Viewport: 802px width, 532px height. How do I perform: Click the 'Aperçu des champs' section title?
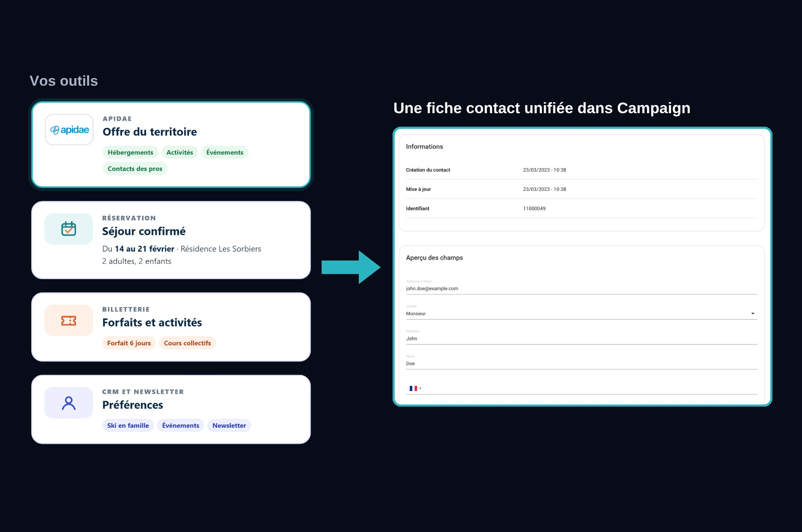(434, 258)
